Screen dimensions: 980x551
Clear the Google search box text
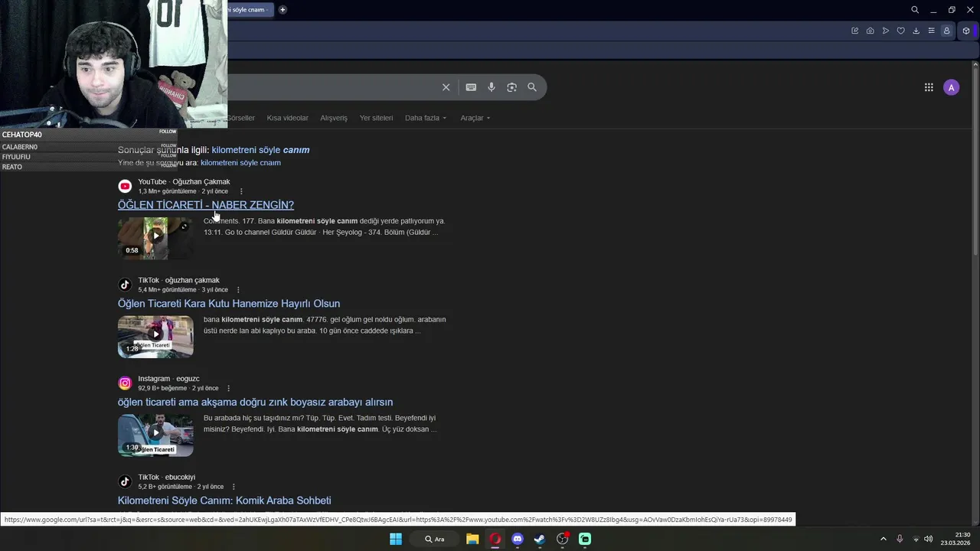446,87
